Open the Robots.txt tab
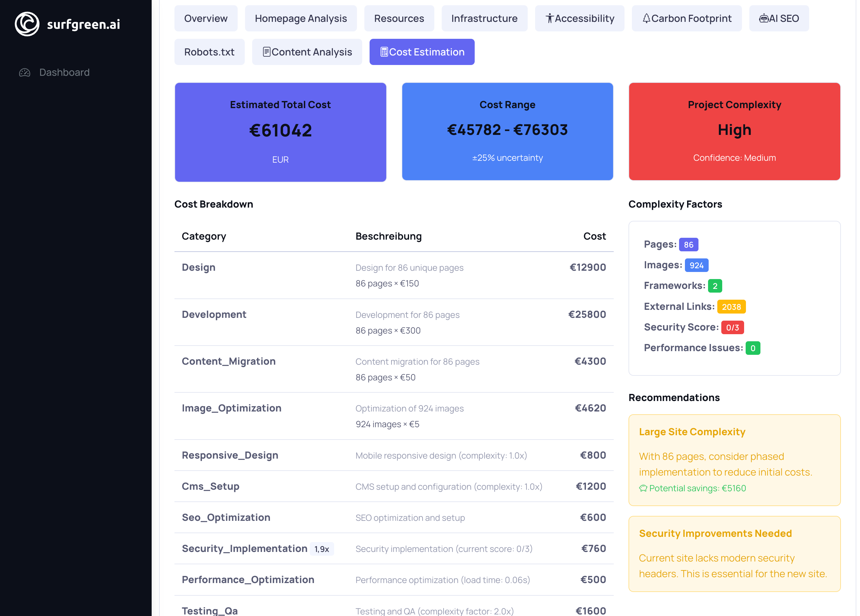The image size is (860, 616). [x=209, y=52]
